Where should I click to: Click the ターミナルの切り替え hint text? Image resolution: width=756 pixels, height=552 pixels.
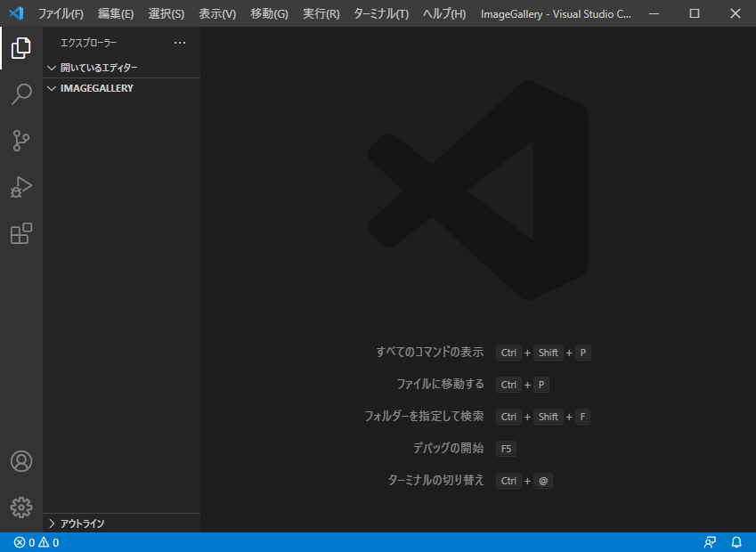tap(435, 480)
